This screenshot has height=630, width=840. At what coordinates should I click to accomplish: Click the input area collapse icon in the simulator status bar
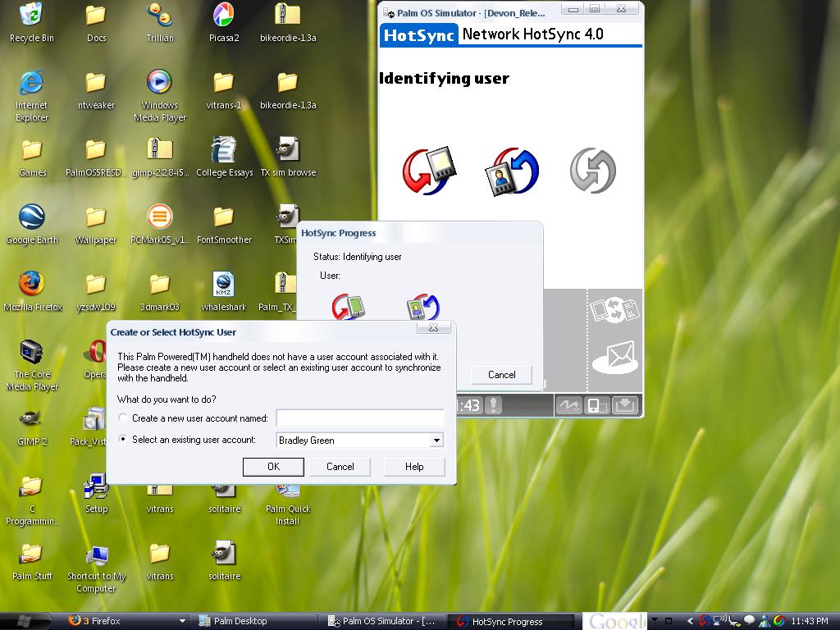(624, 405)
